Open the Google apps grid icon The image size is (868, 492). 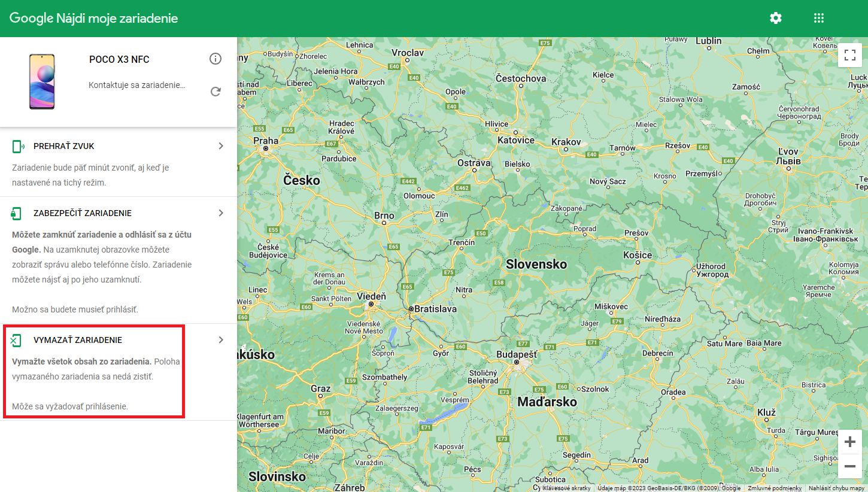click(x=819, y=18)
